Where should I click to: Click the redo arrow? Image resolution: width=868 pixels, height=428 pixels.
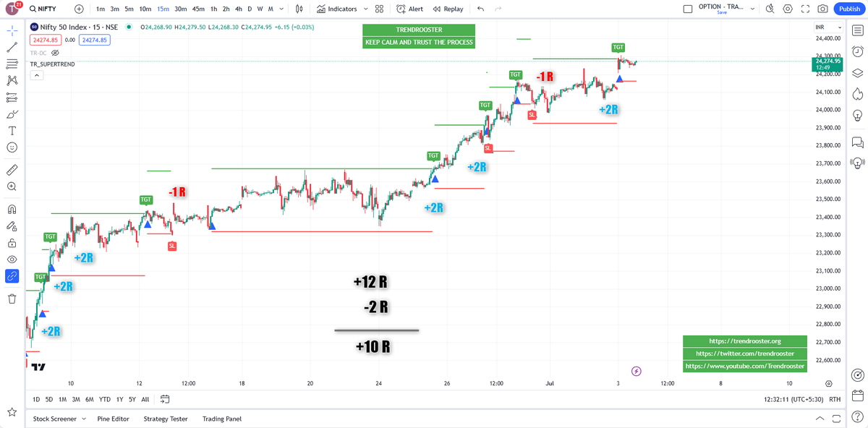click(x=498, y=9)
